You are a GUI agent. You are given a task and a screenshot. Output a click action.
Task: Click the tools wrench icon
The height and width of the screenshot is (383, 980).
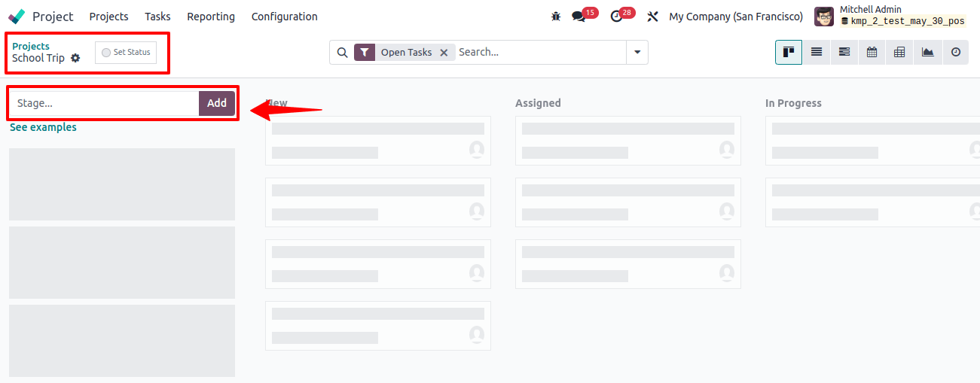point(653,17)
